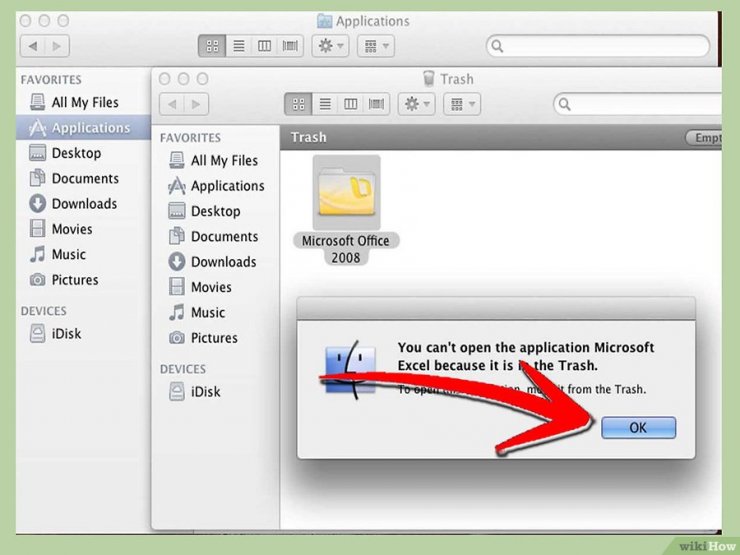Go back in the Trash window
This screenshot has height=555, width=740.
coord(172,104)
